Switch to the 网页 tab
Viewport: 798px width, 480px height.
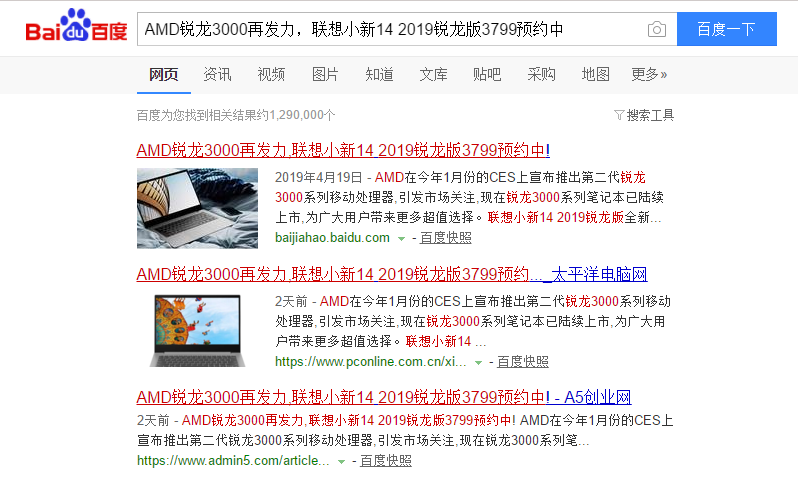click(163, 75)
